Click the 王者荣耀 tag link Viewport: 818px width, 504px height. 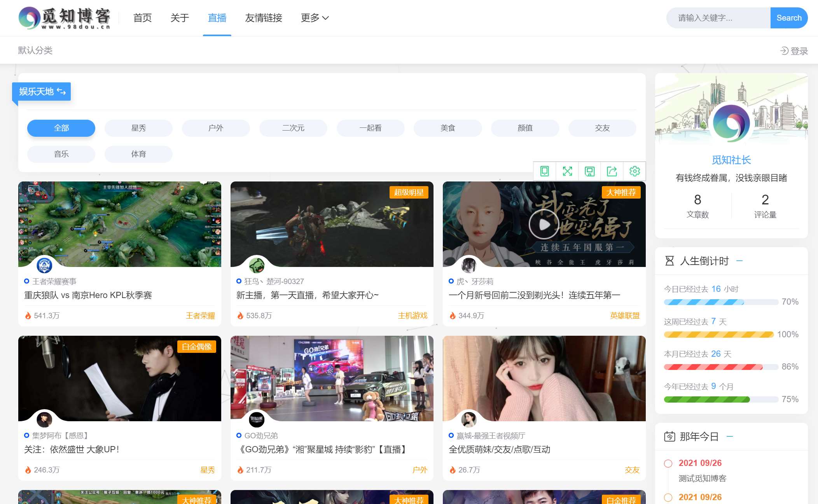pos(200,316)
